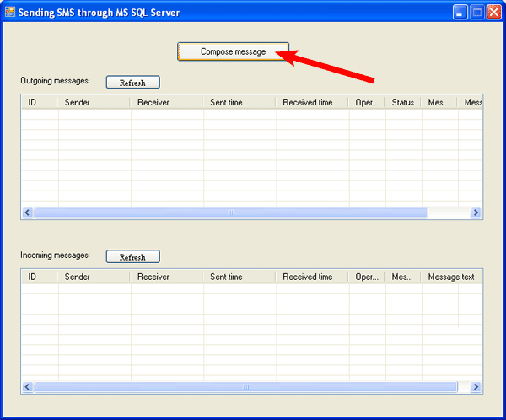
Task: Click the window title Sending SMS through MS SQL Server
Action: [x=99, y=13]
